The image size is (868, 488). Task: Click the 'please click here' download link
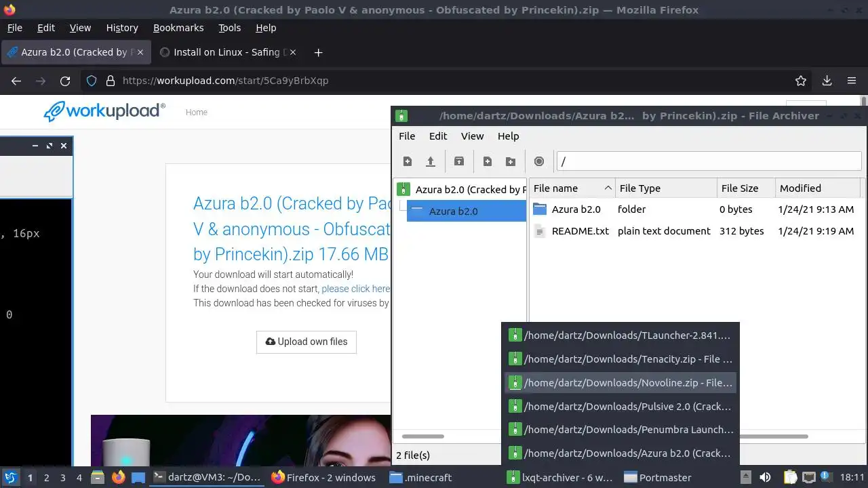[x=355, y=289]
